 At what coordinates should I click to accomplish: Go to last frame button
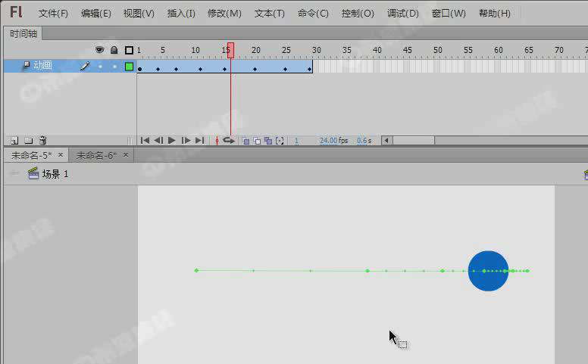[199, 141]
